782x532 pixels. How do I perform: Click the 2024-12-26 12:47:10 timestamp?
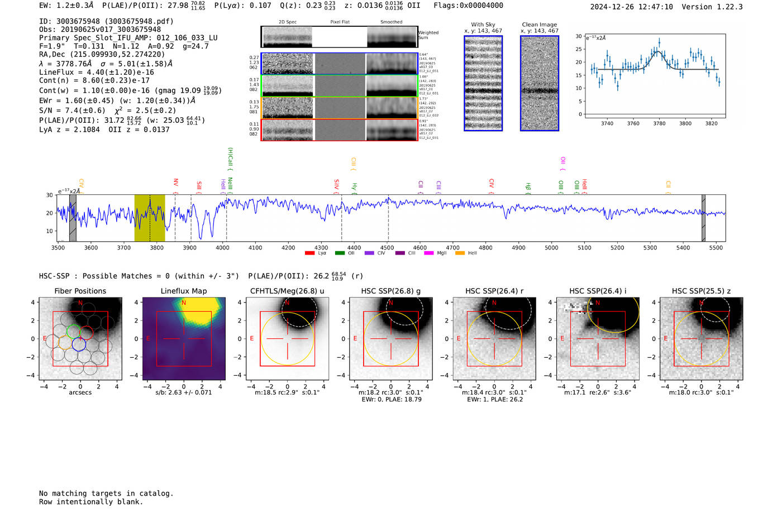632,7
